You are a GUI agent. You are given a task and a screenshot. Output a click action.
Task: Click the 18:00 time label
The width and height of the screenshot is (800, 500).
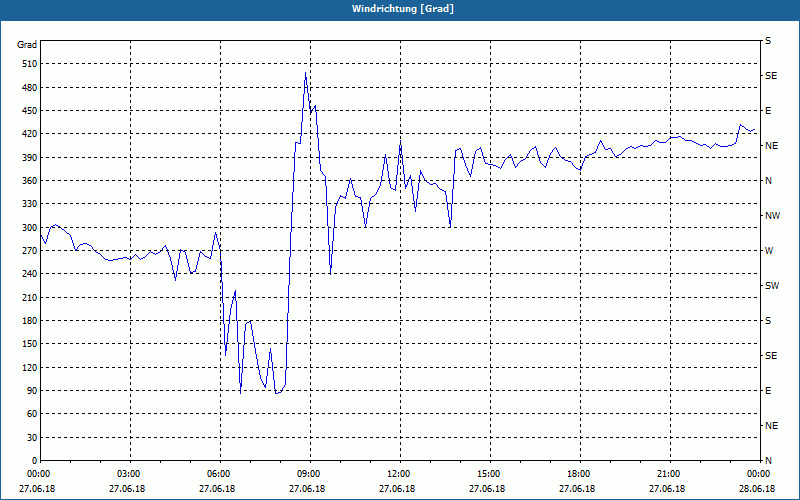click(x=578, y=473)
